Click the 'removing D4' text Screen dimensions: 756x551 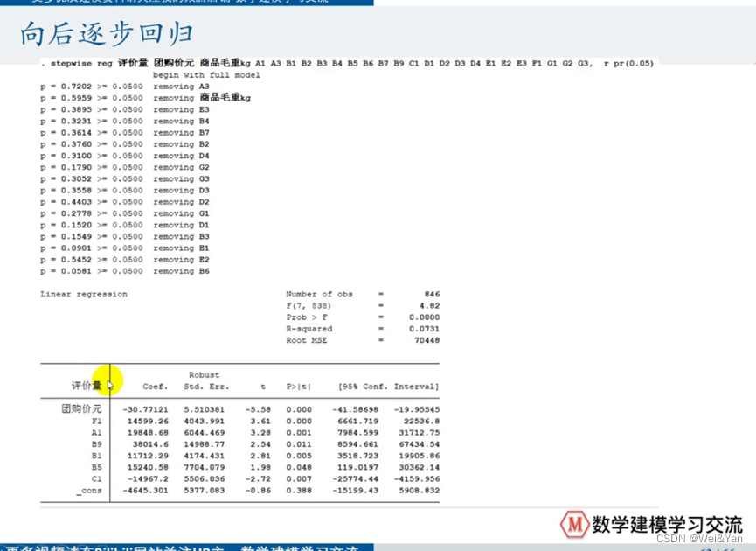click(181, 157)
